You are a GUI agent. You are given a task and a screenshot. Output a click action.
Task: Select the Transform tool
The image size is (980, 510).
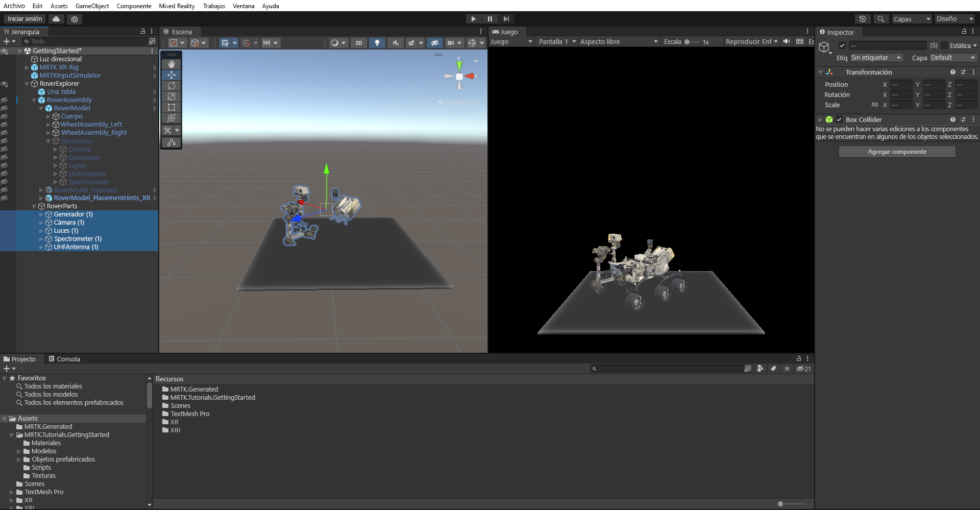(171, 118)
